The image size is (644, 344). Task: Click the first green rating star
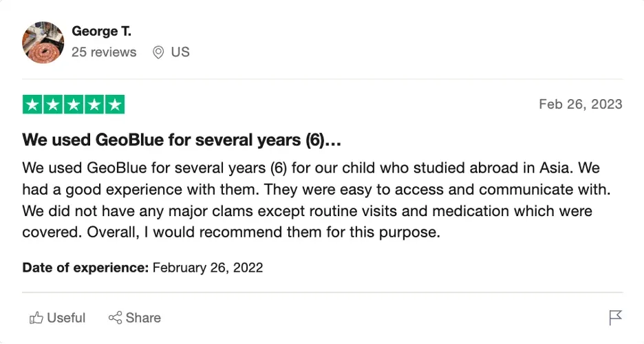[32, 105]
